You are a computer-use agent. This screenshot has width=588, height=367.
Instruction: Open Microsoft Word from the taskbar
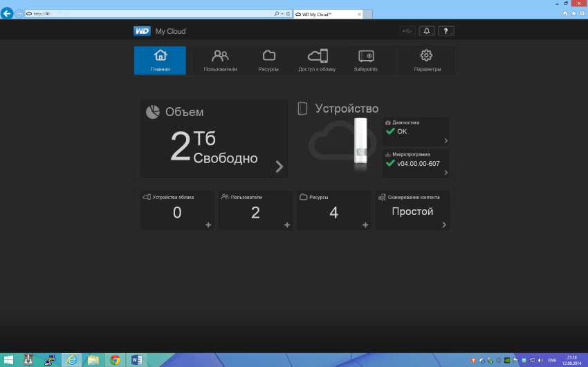point(136,360)
